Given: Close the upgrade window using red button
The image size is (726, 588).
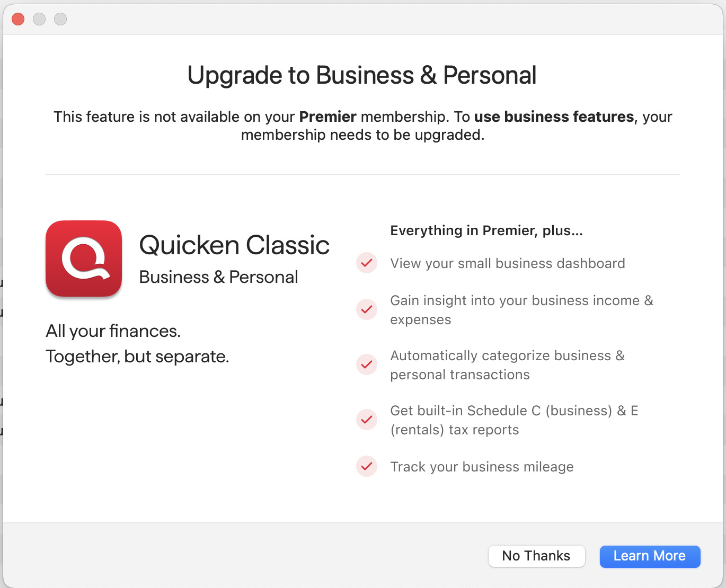Looking at the screenshot, I should pyautogui.click(x=18, y=19).
